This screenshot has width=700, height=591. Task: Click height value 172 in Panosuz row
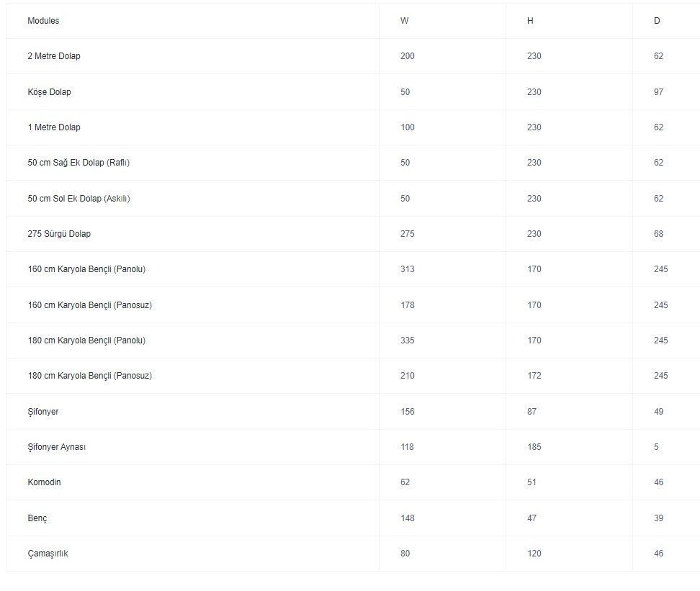pyautogui.click(x=534, y=376)
